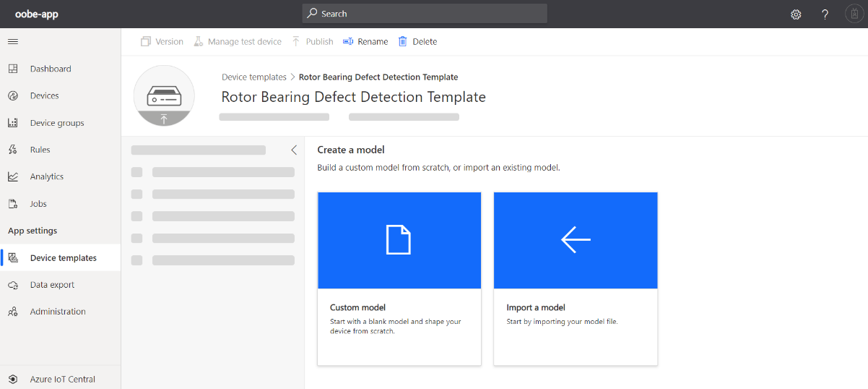Open the help question mark icon

click(825, 14)
